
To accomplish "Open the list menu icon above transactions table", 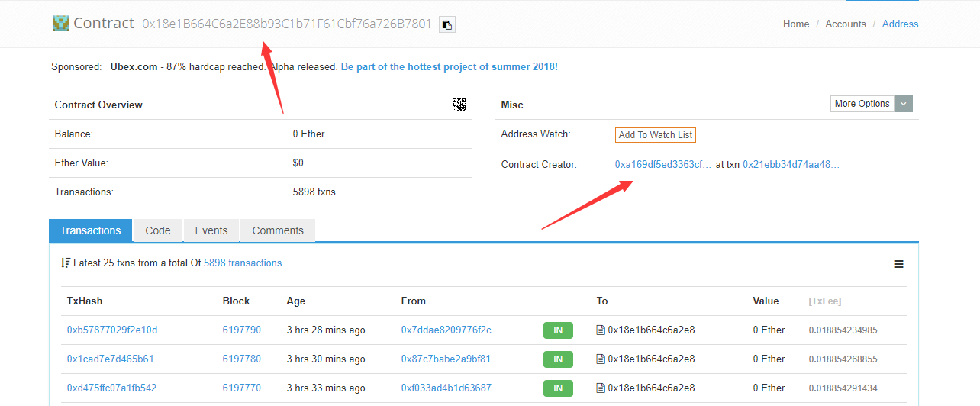I will 898,264.
